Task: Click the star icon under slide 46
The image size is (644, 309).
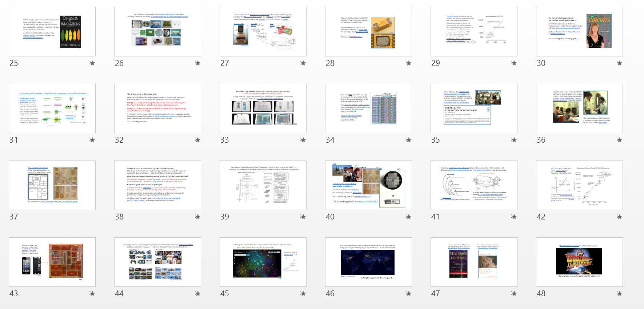Action: [408, 294]
